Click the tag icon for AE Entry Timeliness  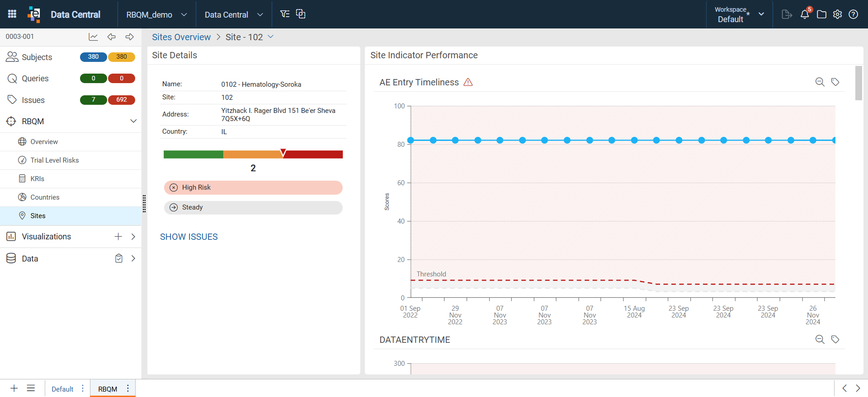pos(835,82)
